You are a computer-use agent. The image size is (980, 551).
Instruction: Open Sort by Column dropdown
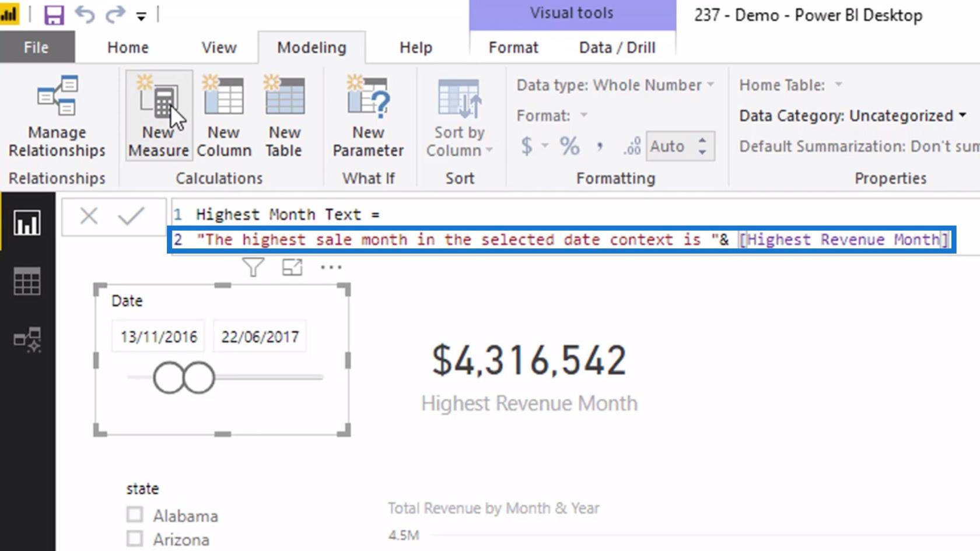(x=459, y=116)
